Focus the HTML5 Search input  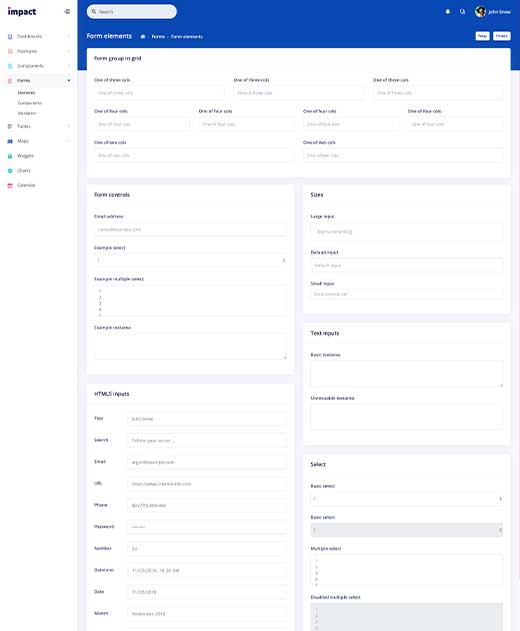pyautogui.click(x=207, y=441)
